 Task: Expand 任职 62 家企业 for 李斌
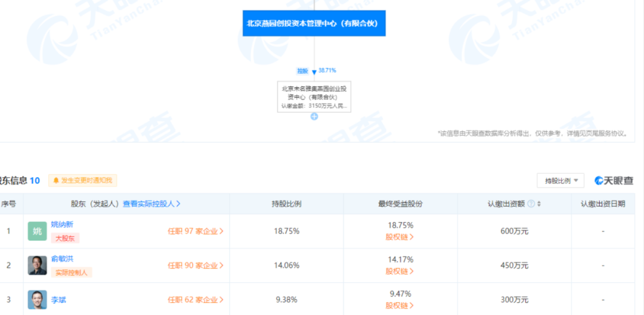[196, 300]
